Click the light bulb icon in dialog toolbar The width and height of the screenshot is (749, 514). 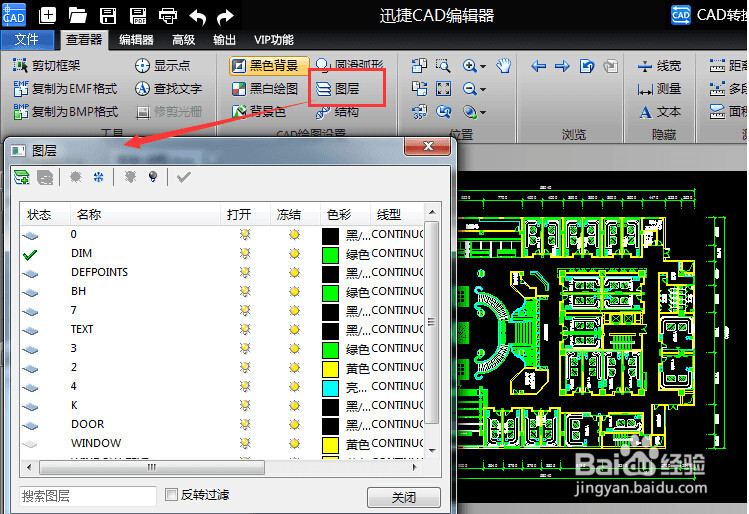[x=153, y=177]
